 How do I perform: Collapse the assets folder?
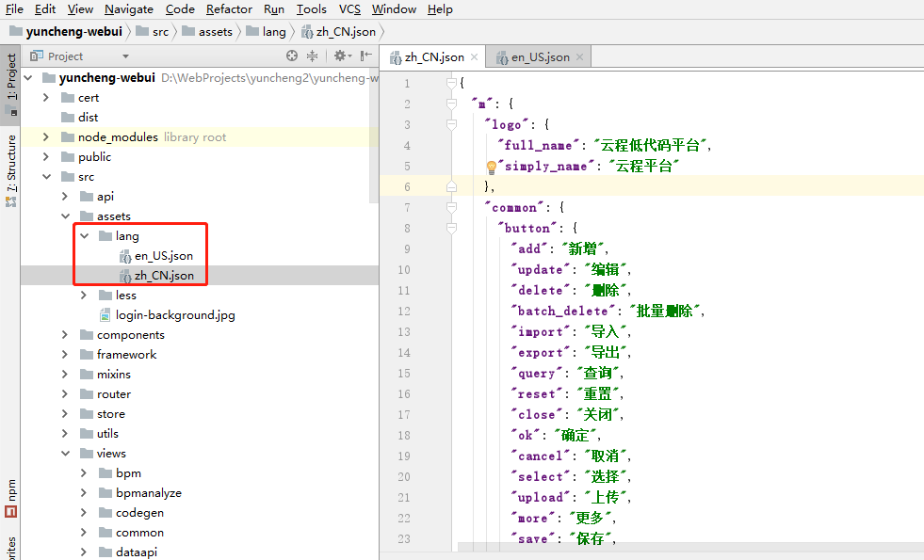click(x=65, y=216)
